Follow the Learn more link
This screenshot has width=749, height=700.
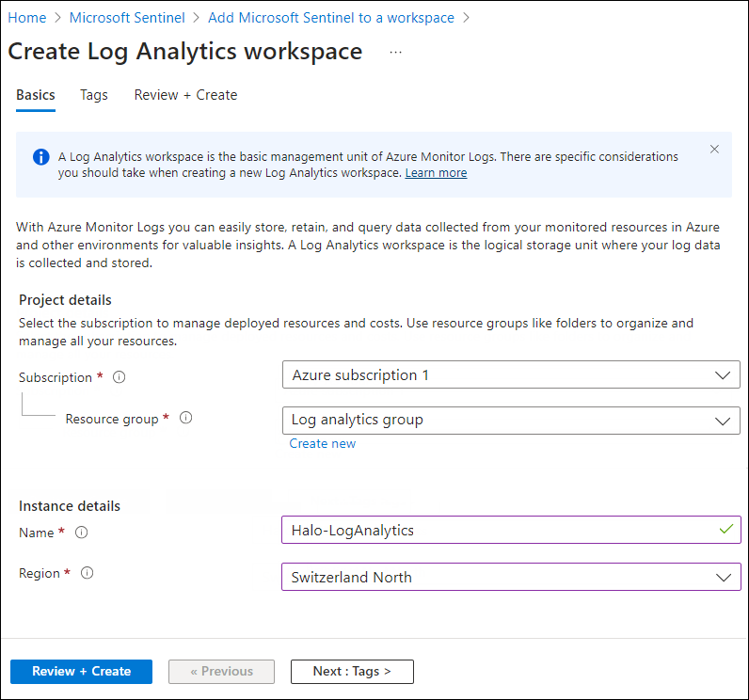[x=436, y=173]
